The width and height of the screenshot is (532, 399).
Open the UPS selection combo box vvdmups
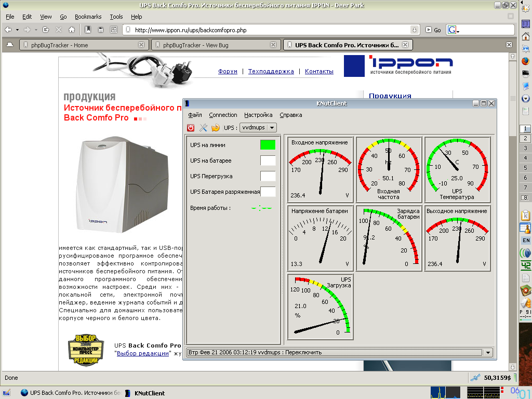[x=258, y=128]
